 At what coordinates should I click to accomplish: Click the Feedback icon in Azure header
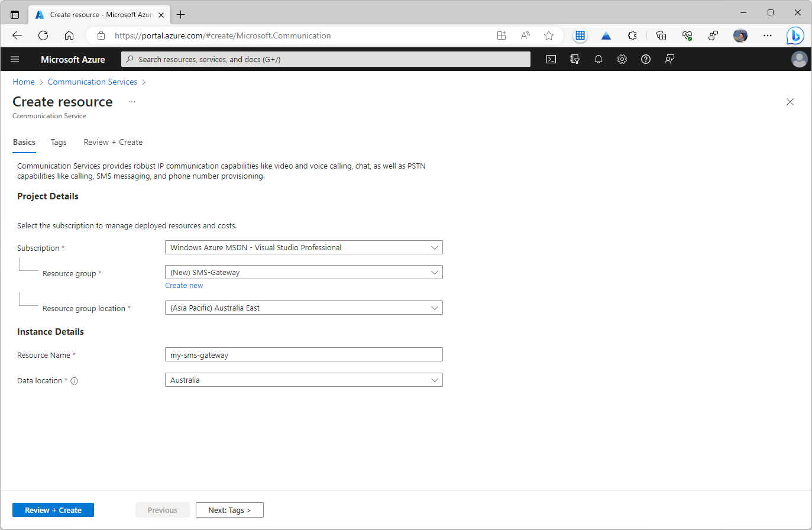click(x=669, y=59)
